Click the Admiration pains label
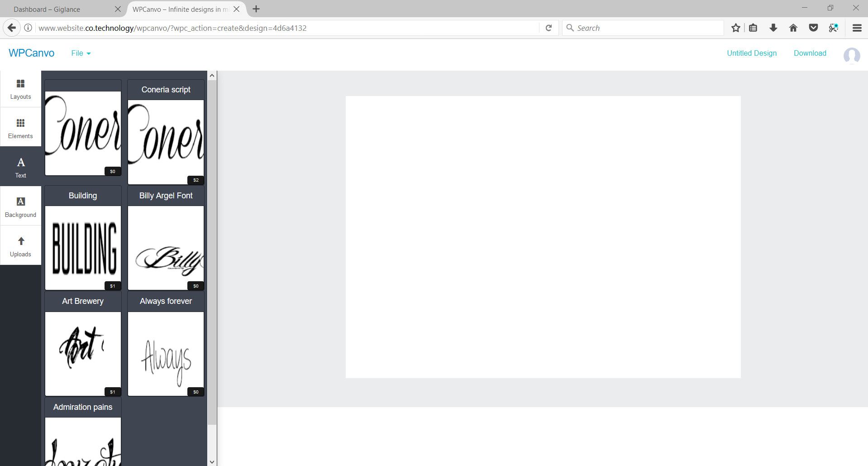The width and height of the screenshot is (868, 466). click(83, 407)
